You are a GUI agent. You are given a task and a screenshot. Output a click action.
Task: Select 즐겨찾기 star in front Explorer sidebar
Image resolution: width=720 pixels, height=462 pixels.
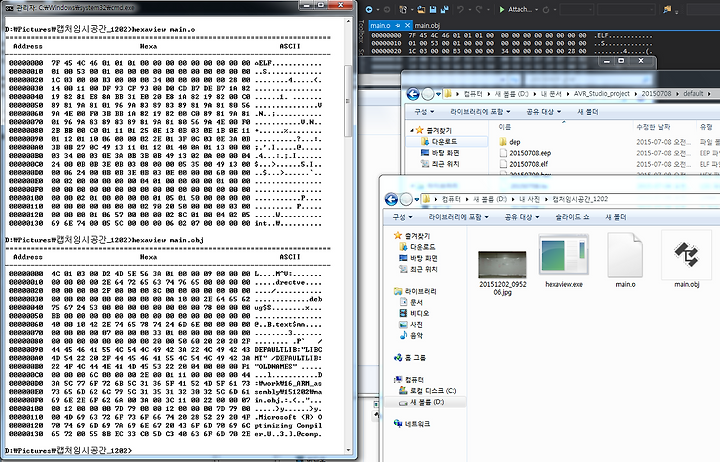[x=412, y=236]
